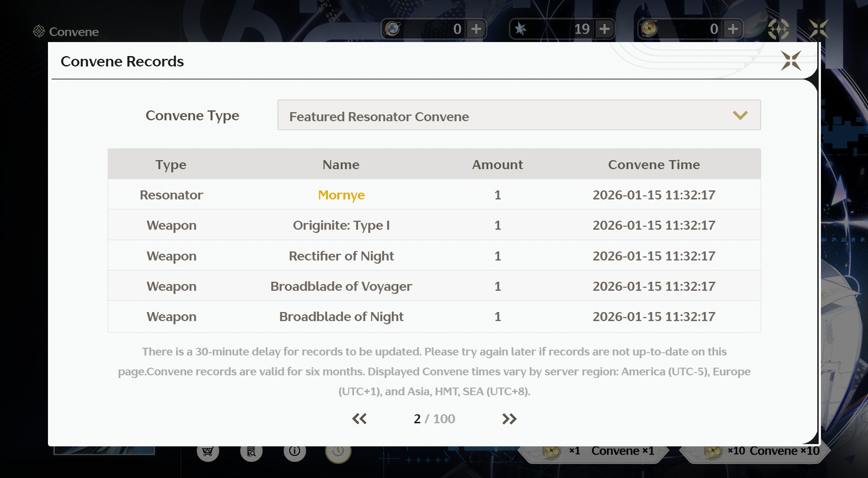Go to the next records page
The width and height of the screenshot is (868, 478).
[x=509, y=419]
